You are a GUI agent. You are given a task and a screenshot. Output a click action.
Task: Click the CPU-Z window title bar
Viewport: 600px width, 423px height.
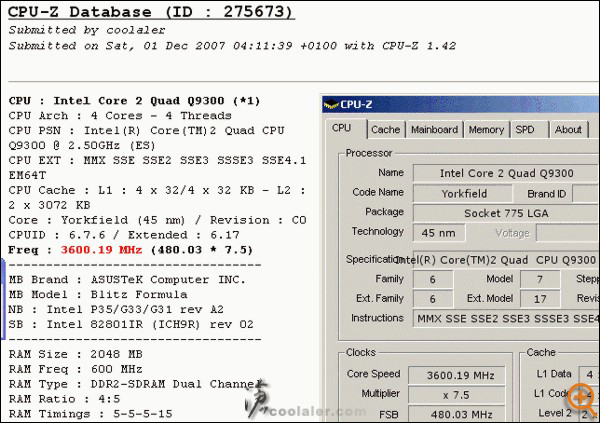coord(461,104)
